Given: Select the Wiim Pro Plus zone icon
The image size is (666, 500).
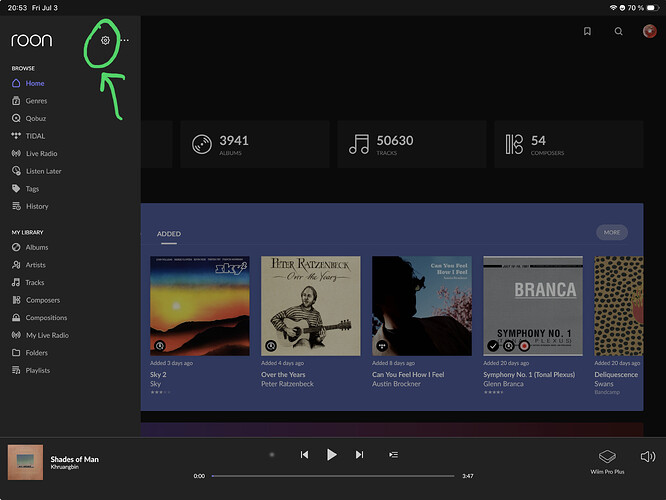Looking at the screenshot, I should 607,457.
